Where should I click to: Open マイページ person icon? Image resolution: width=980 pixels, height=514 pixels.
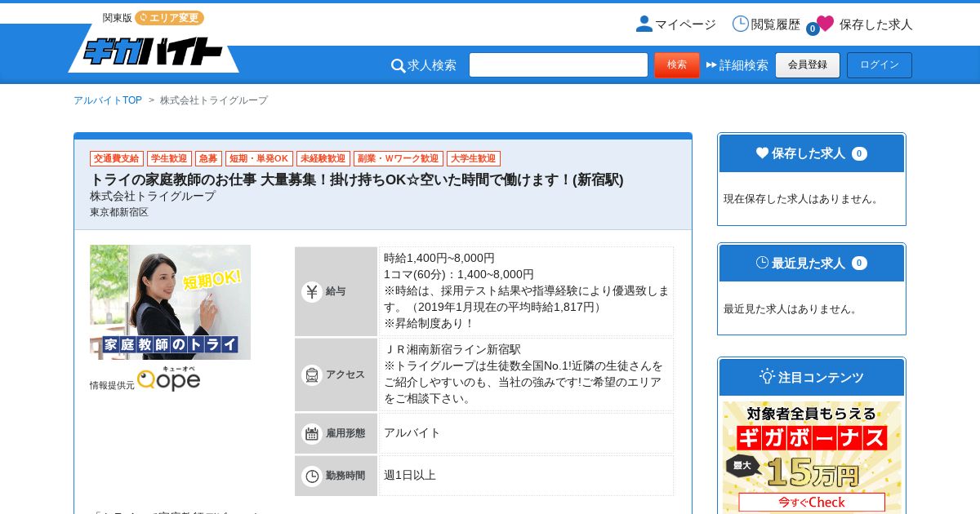tap(644, 24)
